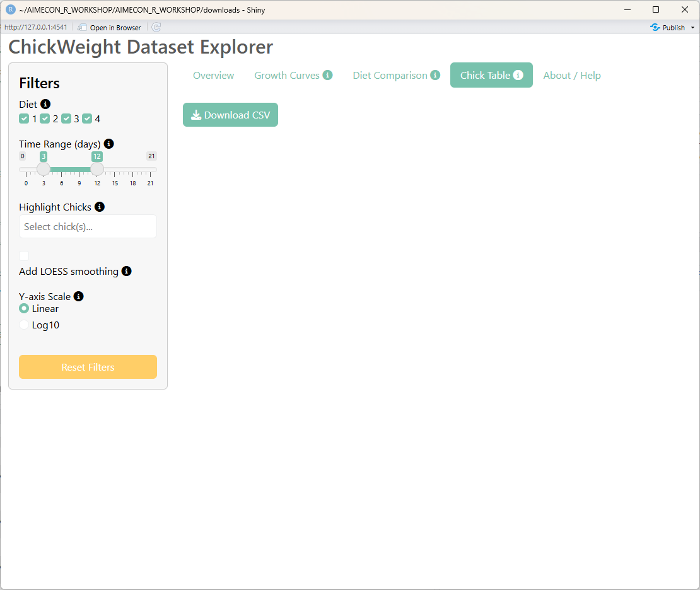Click the Y-axis Scale info icon
700x590 pixels.
[79, 296]
